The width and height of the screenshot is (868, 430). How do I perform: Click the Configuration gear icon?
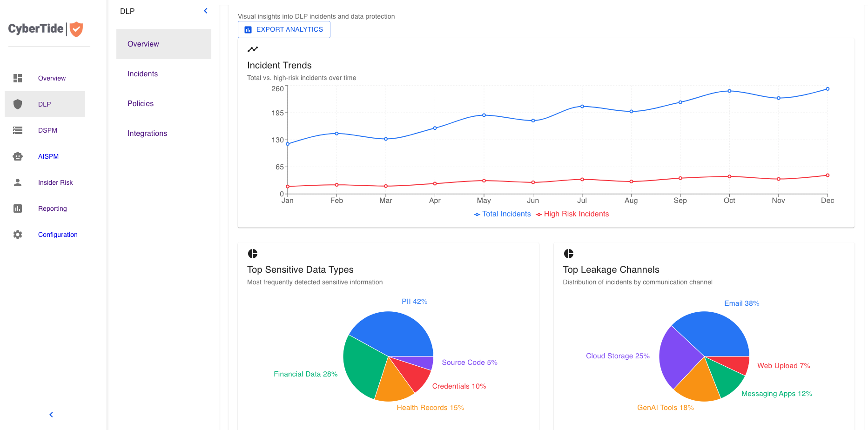pyautogui.click(x=18, y=235)
